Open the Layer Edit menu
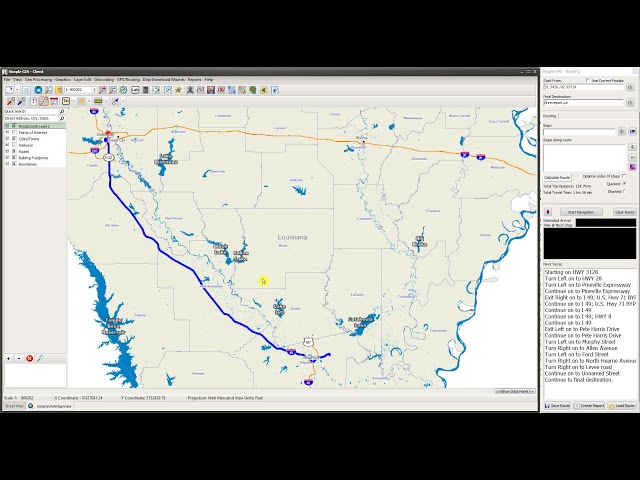640x480 pixels. tap(82, 80)
